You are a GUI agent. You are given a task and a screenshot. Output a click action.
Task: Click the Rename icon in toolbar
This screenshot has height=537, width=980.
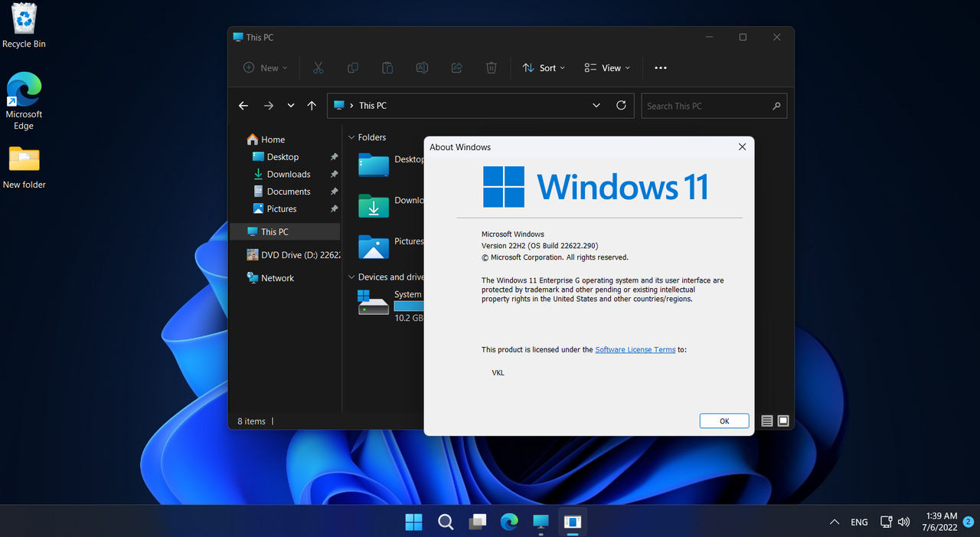pos(422,67)
